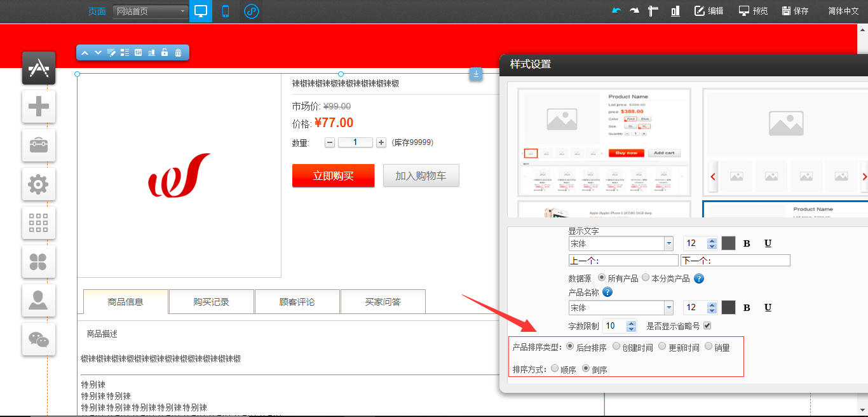Viewport: 868px width, 417px height.
Task: Click the desktop view monitor icon
Action: 201,11
